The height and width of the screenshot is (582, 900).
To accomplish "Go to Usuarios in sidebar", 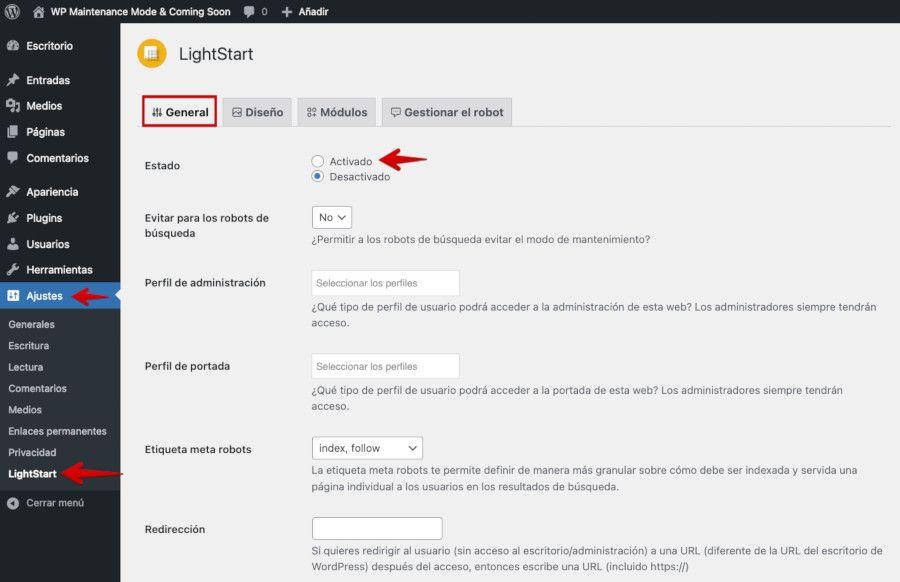I will [48, 244].
